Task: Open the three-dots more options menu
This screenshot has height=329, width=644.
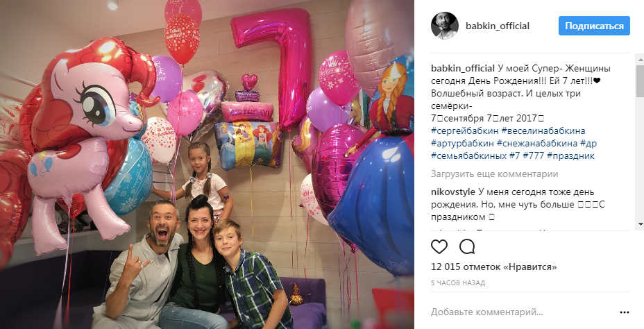Action: click(625, 312)
